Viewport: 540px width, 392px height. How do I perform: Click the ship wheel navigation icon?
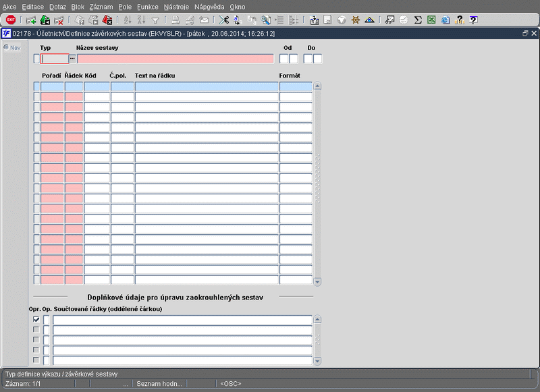click(x=356, y=20)
